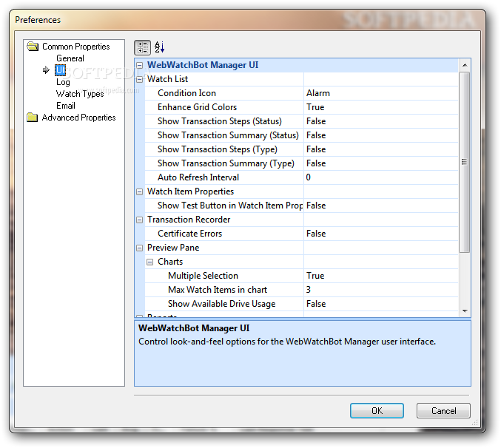
Task: Click the Advanced Properties folder icon
Action: pyautogui.click(x=33, y=117)
